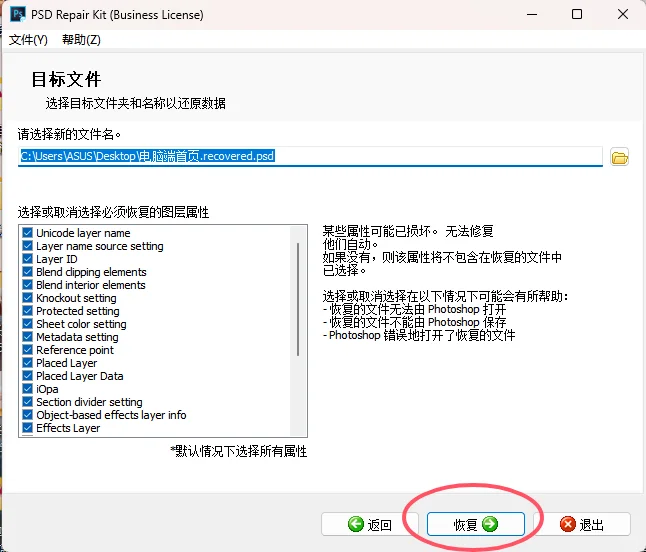Close the PSD Repair Kit window
The width and height of the screenshot is (646, 552).
point(623,14)
